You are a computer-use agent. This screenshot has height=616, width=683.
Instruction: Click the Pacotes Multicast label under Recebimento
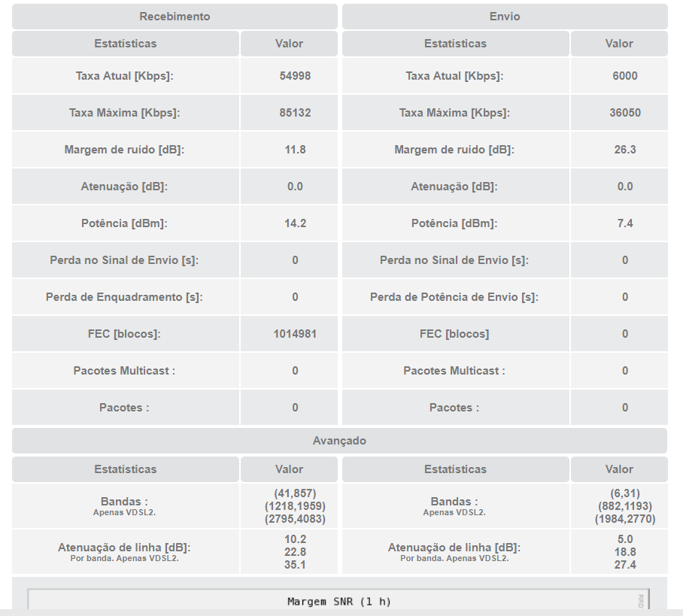124,371
